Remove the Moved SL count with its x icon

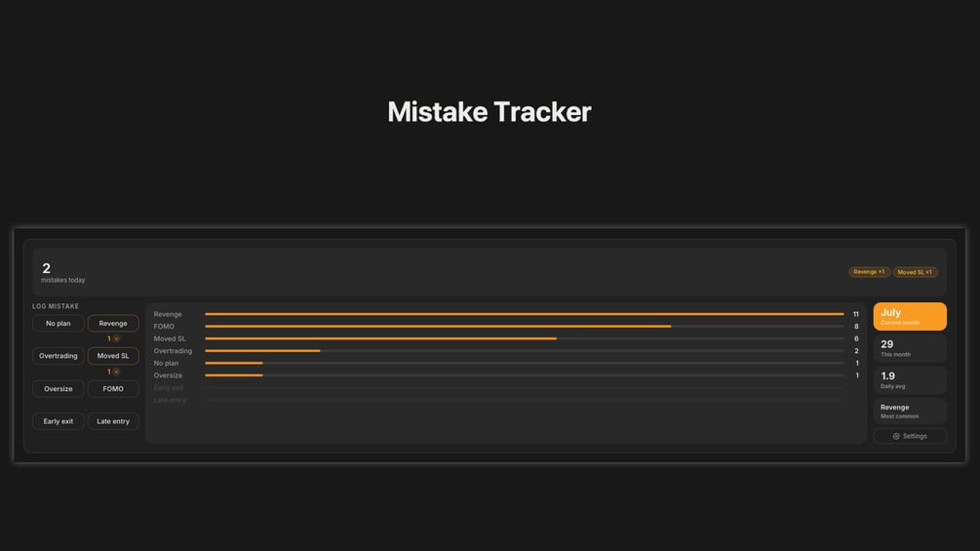pyautogui.click(x=116, y=372)
